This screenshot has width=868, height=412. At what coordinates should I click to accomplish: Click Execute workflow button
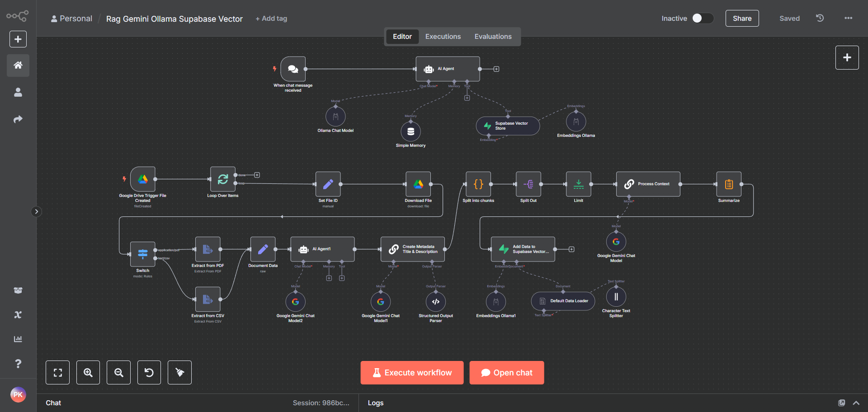coord(412,373)
